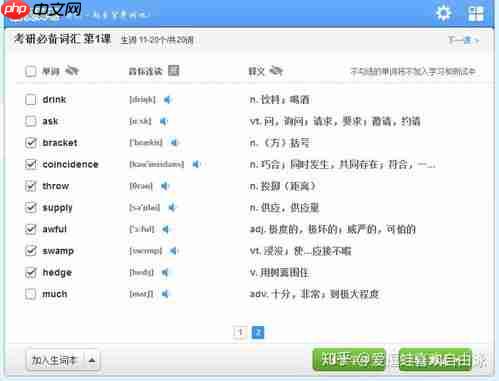Viewport: 499px width, 381px height.
Task: Check the box next to drink
Action: [31, 99]
